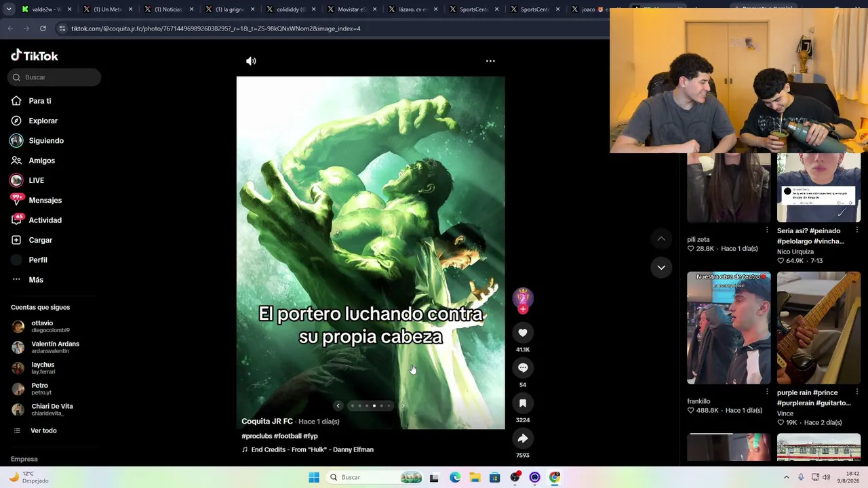
Task: Open the Nuestra obra de teatro thumbnail
Action: (729, 328)
